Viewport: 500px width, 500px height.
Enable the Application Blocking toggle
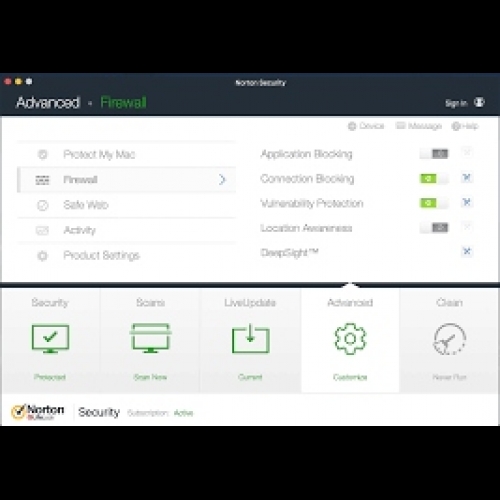click(434, 154)
